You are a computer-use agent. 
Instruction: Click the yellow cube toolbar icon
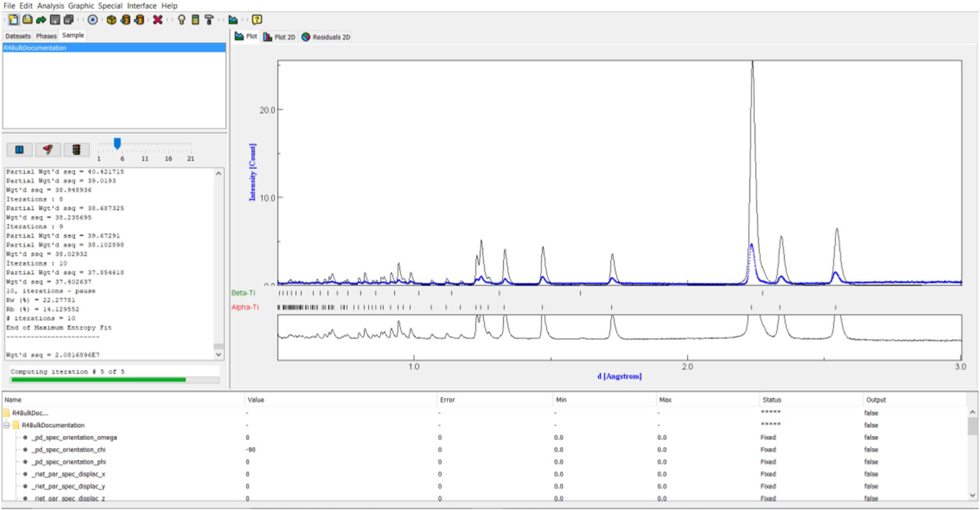111,20
